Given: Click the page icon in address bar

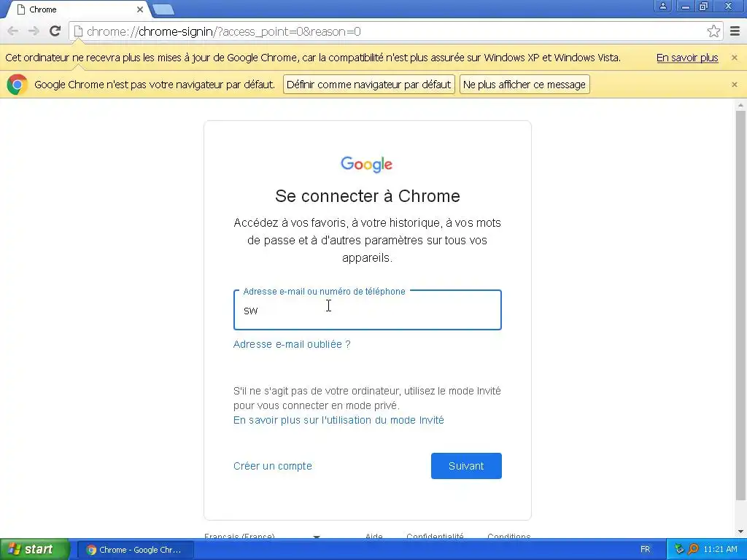Looking at the screenshot, I should pos(79,31).
